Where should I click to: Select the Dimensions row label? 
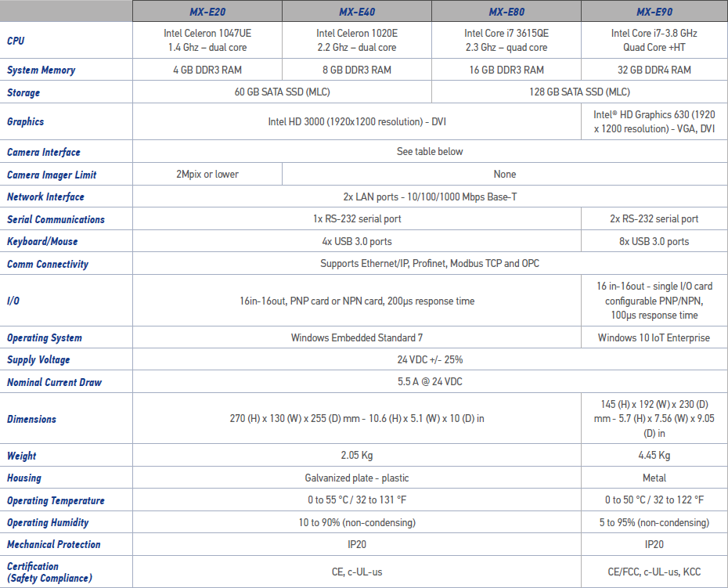point(31,419)
